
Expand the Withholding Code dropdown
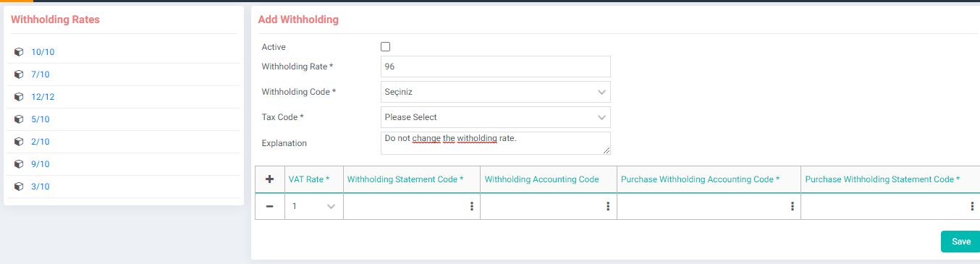coord(496,92)
